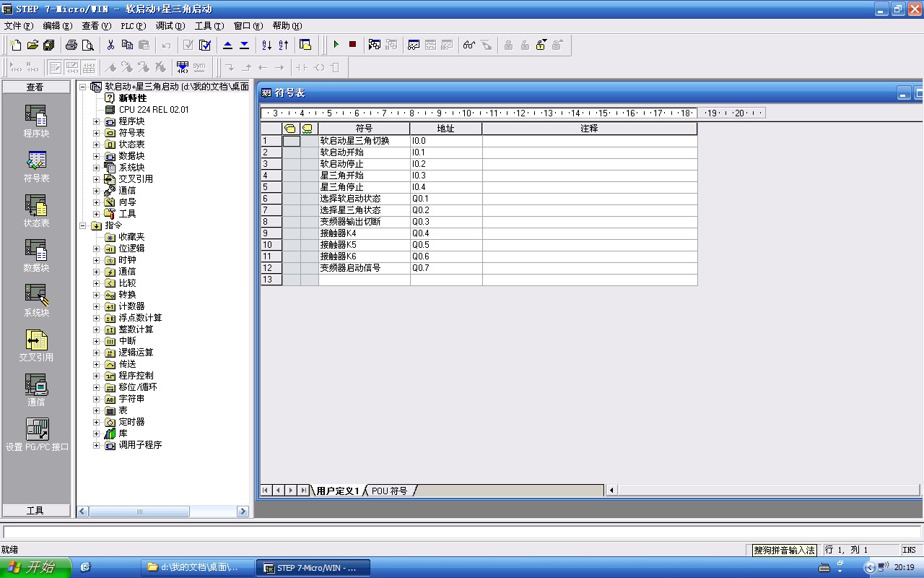Image resolution: width=924 pixels, height=578 pixels.
Task: Click the Upload blue up-arrow icon
Action: click(x=227, y=45)
